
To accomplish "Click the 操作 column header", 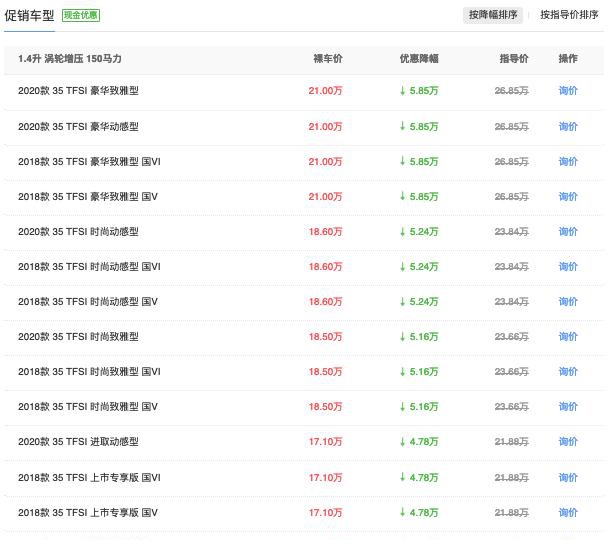I will [568, 59].
